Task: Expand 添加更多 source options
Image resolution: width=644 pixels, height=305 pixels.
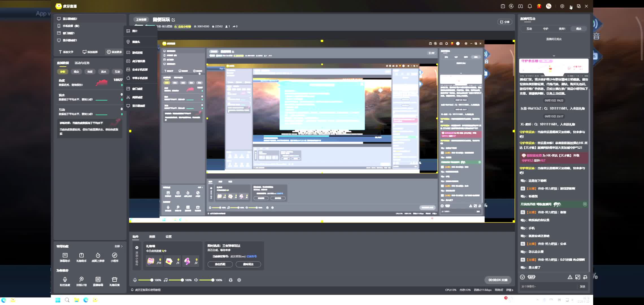Action: click(x=114, y=52)
